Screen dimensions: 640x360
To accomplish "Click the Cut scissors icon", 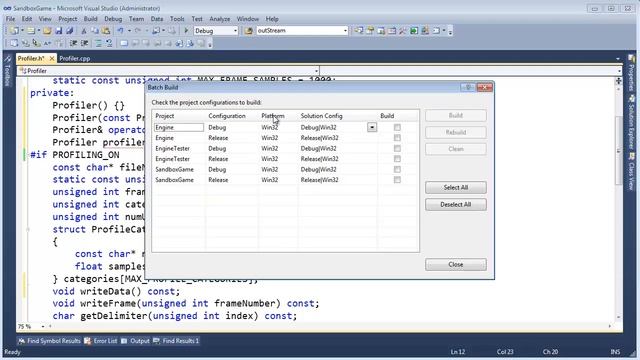I will [84, 31].
